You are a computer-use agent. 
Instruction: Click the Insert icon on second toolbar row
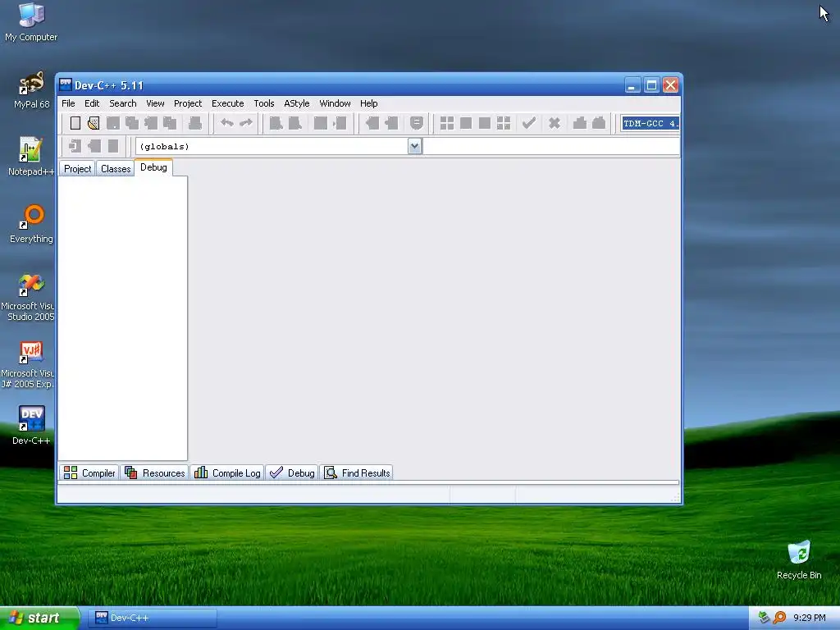75,146
